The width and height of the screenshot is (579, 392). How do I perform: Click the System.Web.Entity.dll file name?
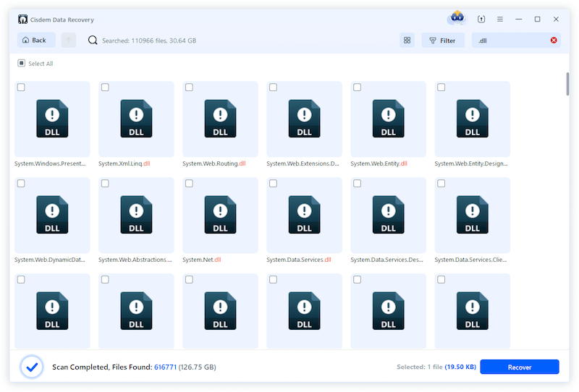pos(379,163)
